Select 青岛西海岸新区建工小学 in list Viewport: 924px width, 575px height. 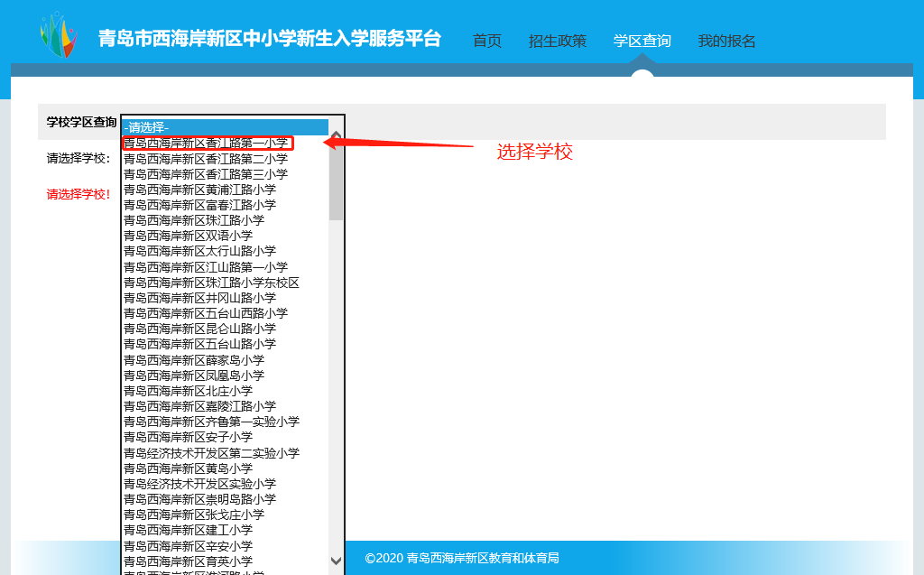225,530
